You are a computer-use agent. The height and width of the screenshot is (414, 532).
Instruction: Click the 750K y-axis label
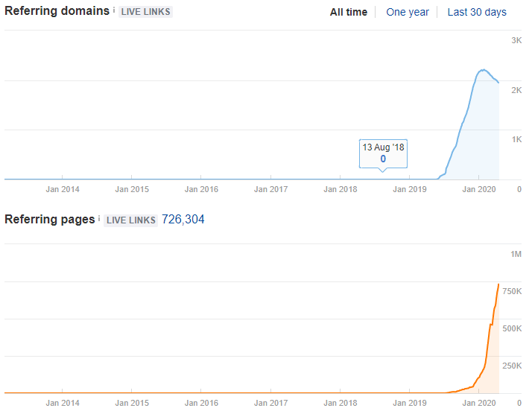(x=511, y=291)
